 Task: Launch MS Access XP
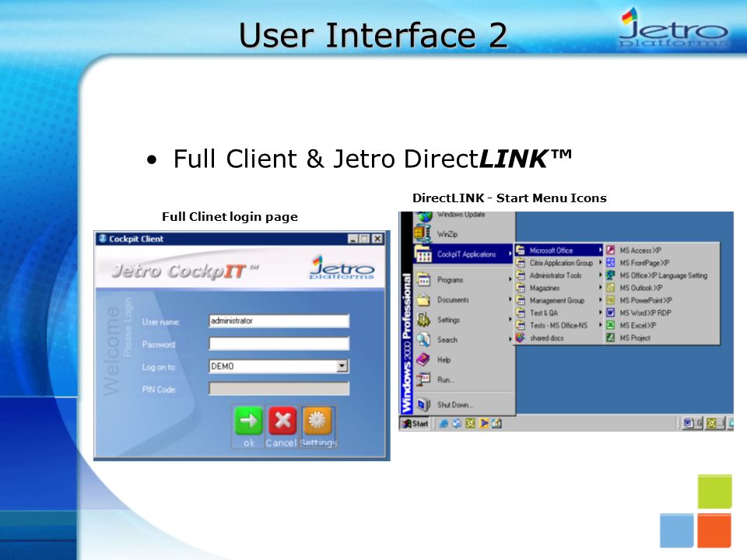tap(661, 250)
